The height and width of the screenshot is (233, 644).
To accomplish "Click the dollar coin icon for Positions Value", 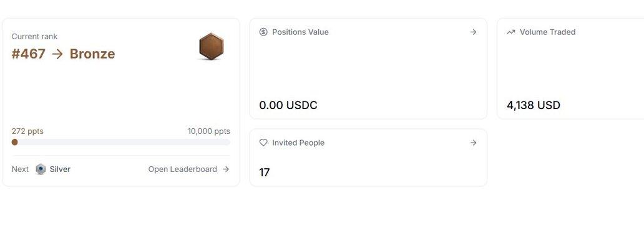I will click(x=263, y=32).
